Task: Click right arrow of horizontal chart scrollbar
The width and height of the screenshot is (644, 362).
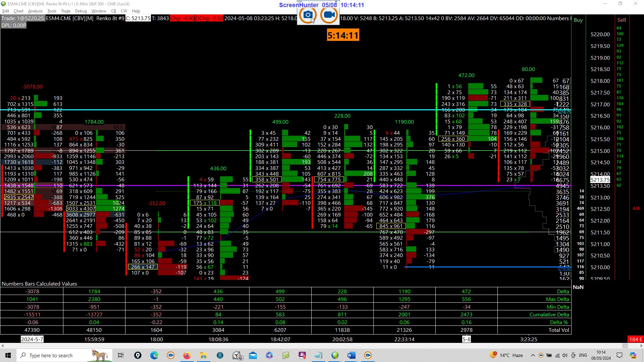Action: coord(641,346)
